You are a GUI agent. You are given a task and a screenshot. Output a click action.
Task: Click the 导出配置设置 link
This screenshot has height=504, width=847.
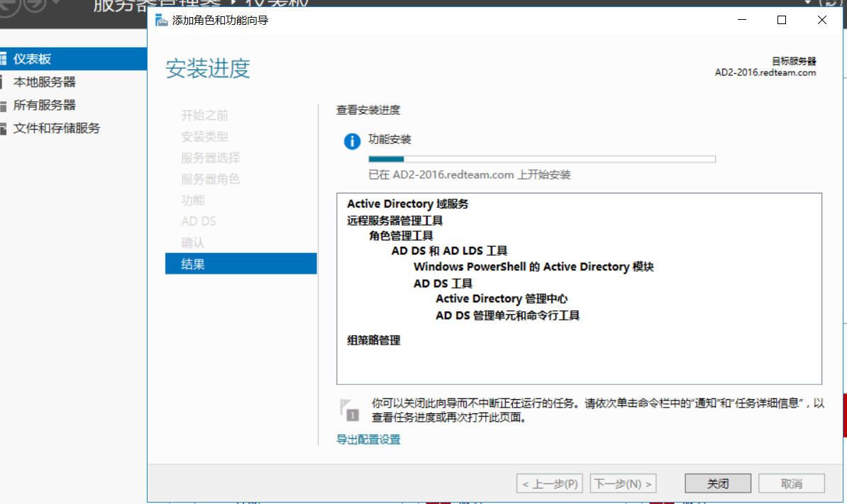[x=368, y=439]
